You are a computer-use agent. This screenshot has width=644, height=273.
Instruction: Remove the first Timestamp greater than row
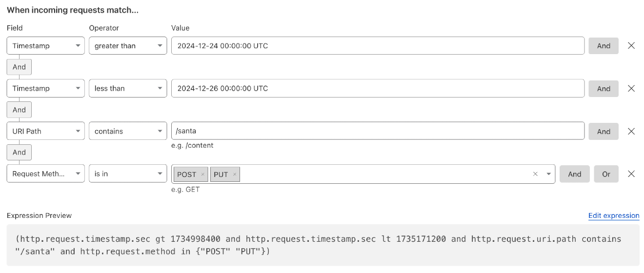point(631,45)
